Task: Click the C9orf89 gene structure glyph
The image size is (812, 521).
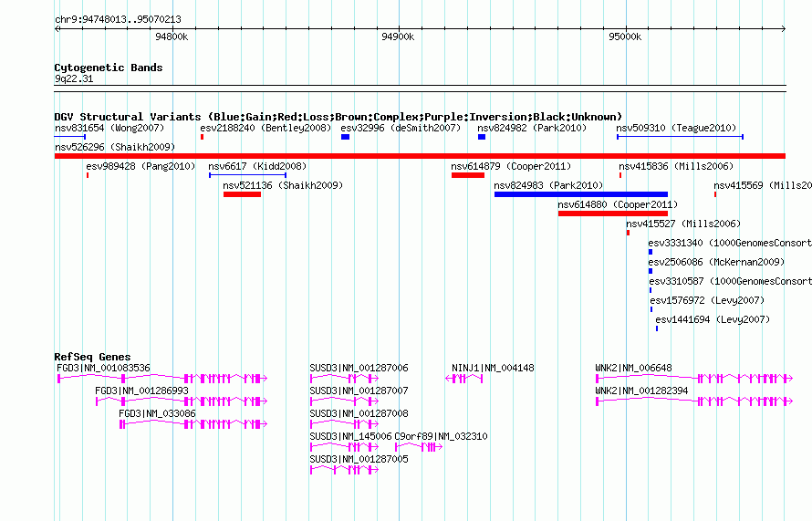Action: point(419,447)
